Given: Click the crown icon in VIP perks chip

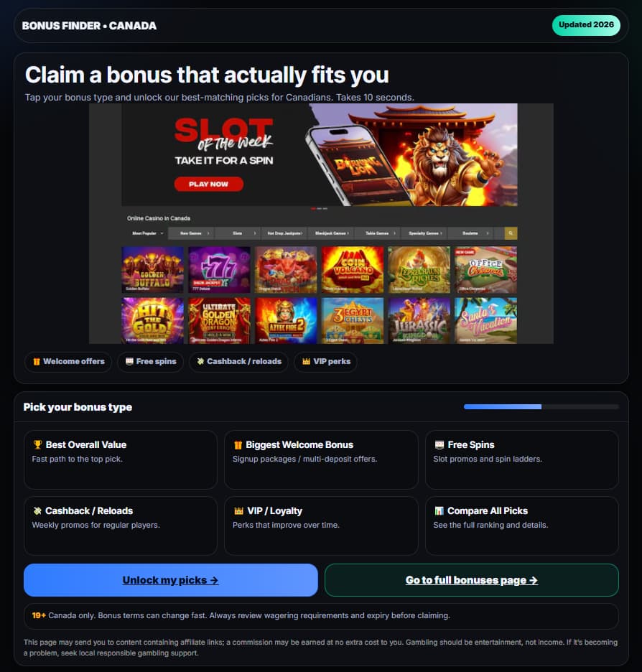Looking at the screenshot, I should coord(306,362).
